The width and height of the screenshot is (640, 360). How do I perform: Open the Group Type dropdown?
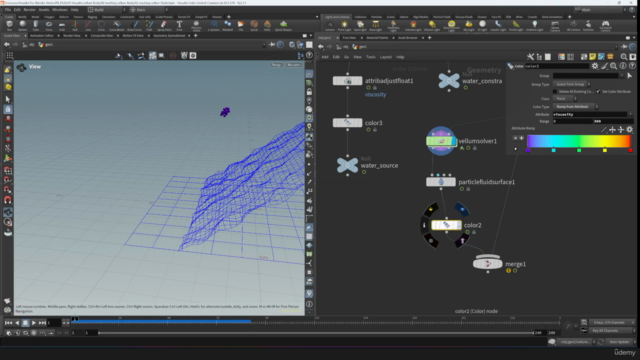572,84
